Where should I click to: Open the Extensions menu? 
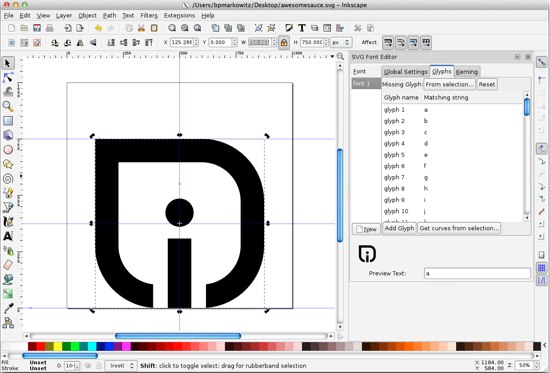[x=179, y=15]
